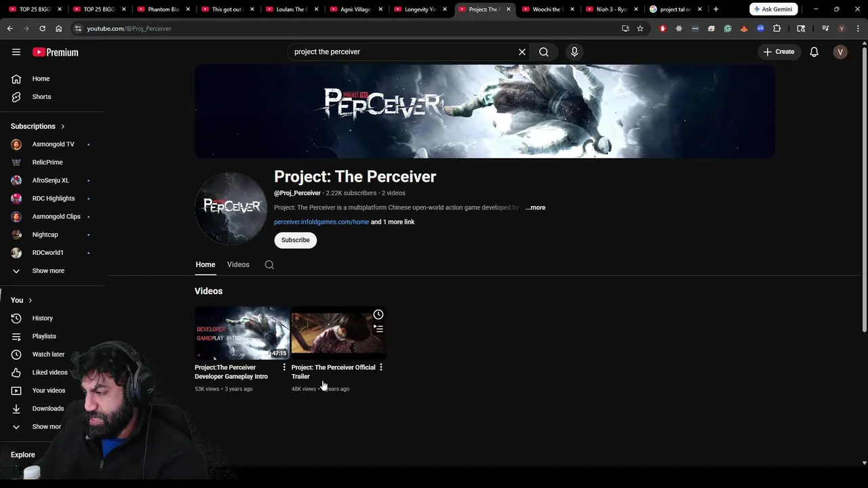This screenshot has width=868, height=488.
Task: Open more options for Developer Gameplay Intro
Action: point(284,367)
